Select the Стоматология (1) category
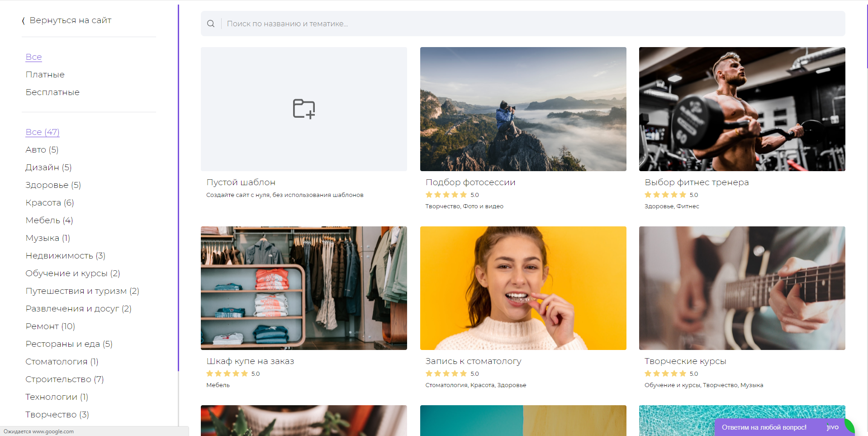Viewport: 868px width, 436px height. click(x=62, y=362)
